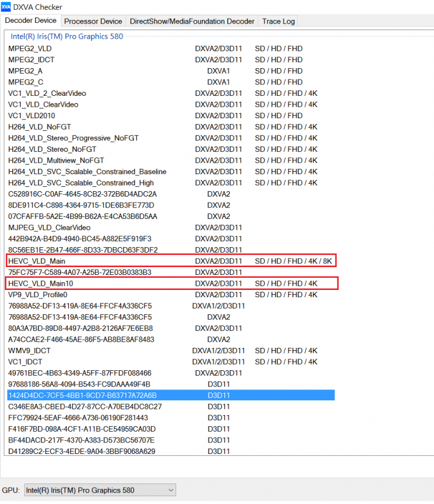Select the WMV9_IDCT row

tap(171, 351)
